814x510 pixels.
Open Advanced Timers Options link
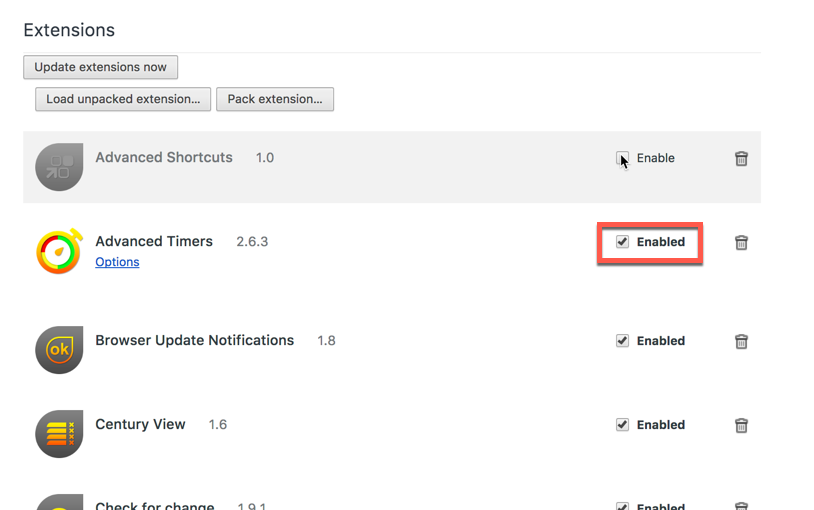(117, 262)
